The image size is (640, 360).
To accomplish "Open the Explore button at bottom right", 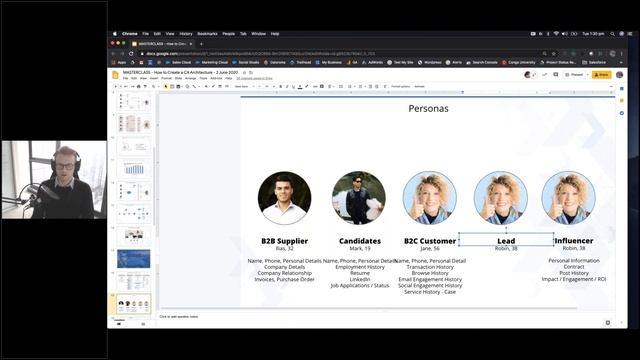I will [607, 322].
